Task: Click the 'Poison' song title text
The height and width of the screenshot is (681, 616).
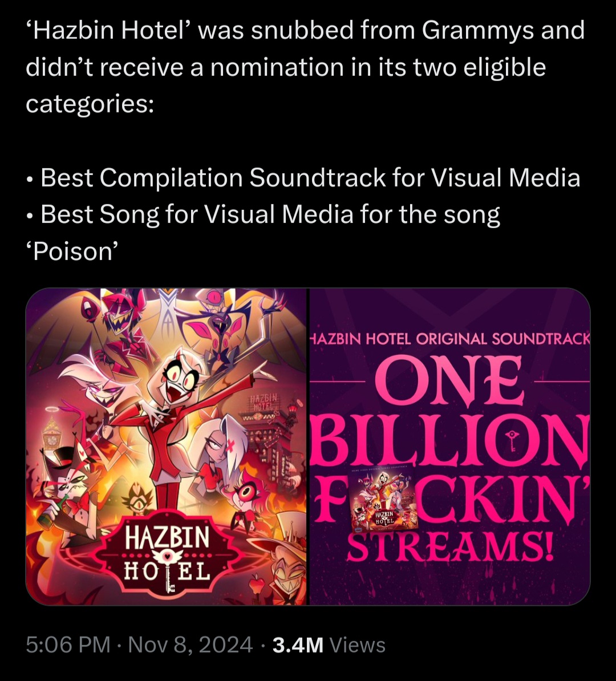Action: (72, 251)
